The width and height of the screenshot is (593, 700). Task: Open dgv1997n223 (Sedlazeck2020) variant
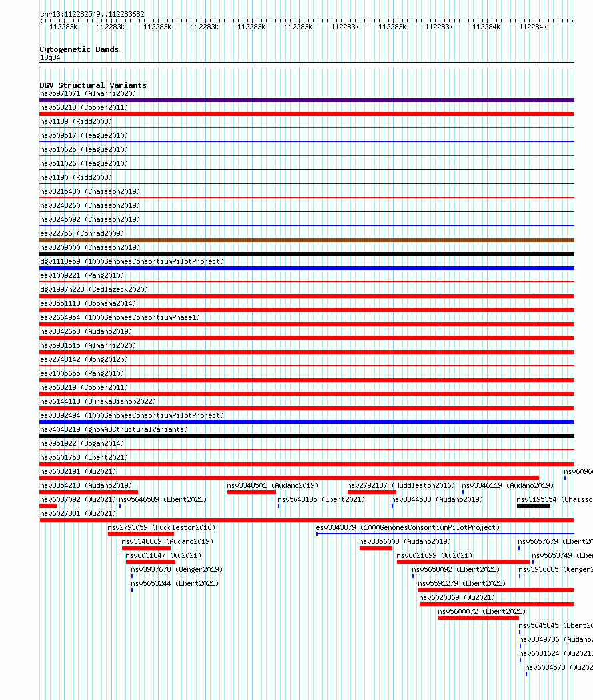[x=94, y=289]
